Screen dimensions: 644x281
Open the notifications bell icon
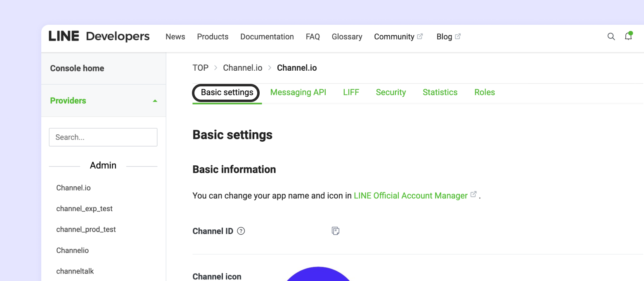(628, 36)
